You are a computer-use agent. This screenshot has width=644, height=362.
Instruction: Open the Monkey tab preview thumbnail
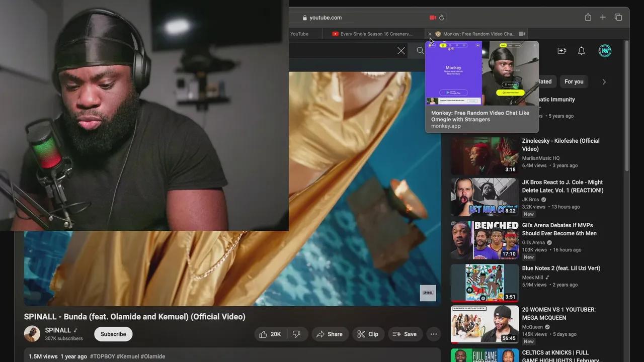[x=481, y=73]
